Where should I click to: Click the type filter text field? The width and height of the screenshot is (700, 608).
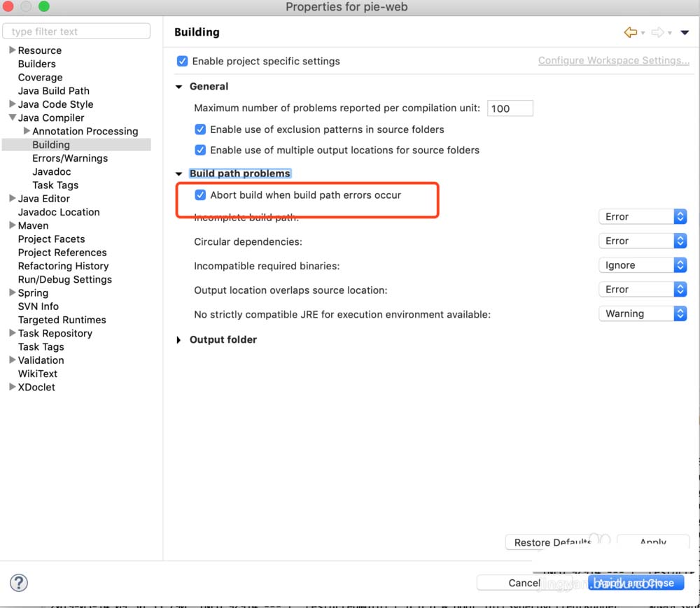pos(76,31)
